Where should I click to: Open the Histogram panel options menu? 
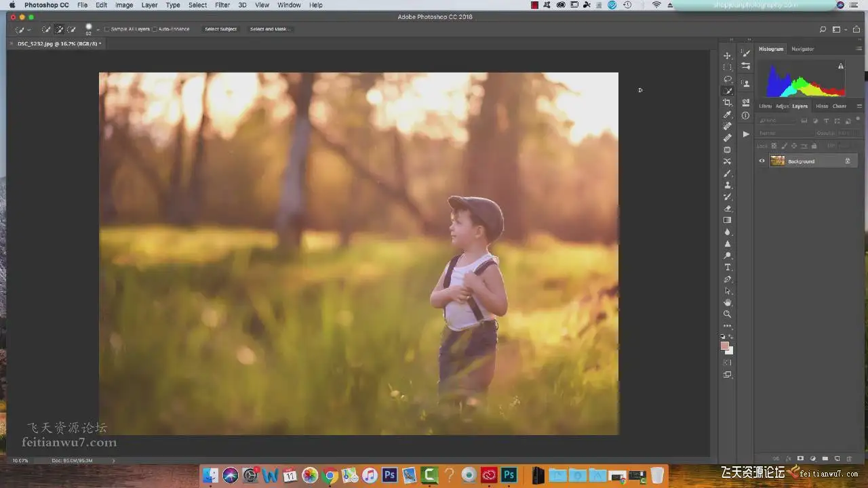[859, 49]
